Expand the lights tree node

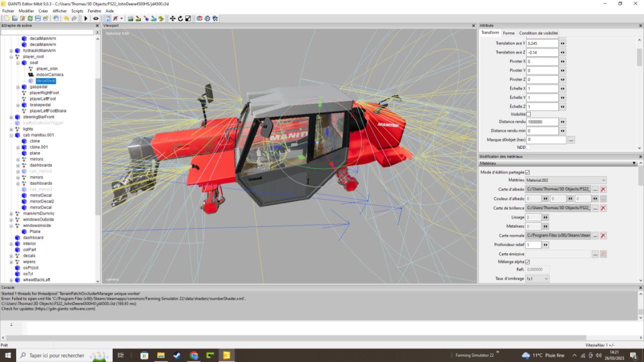(x=11, y=129)
